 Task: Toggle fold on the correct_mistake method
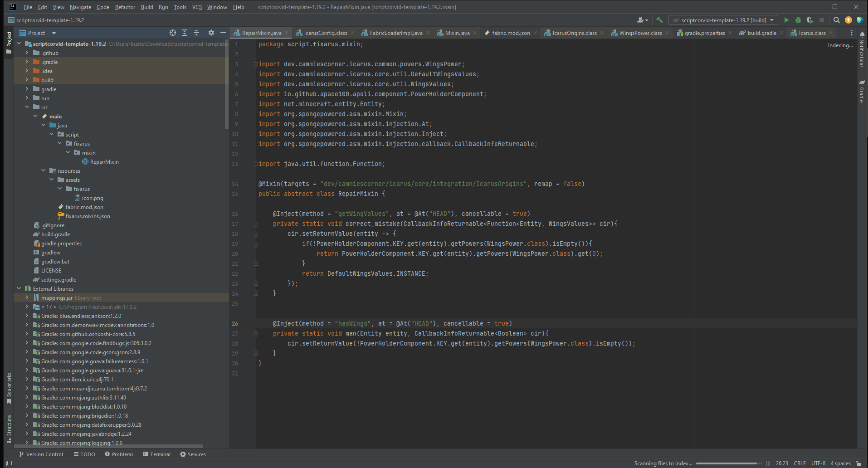click(256, 224)
